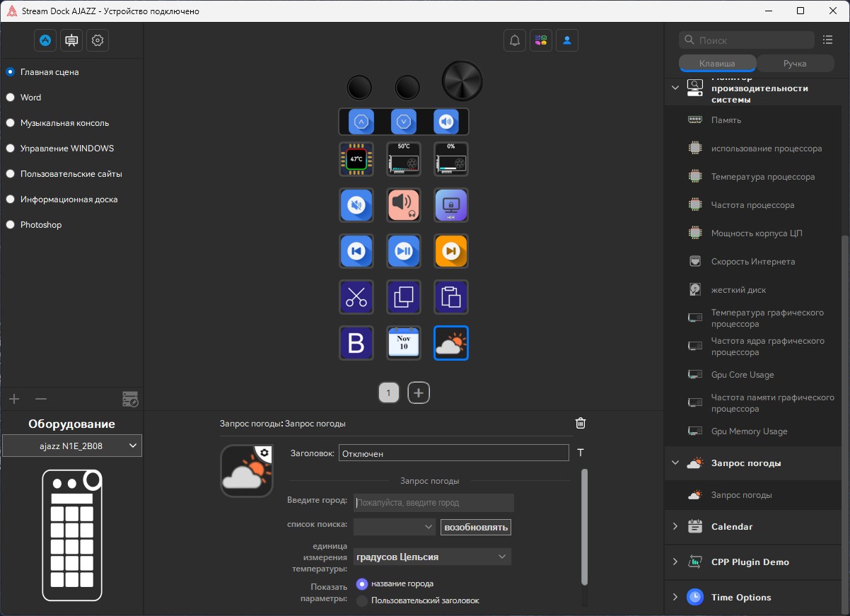Choose название города radio option

point(362,584)
